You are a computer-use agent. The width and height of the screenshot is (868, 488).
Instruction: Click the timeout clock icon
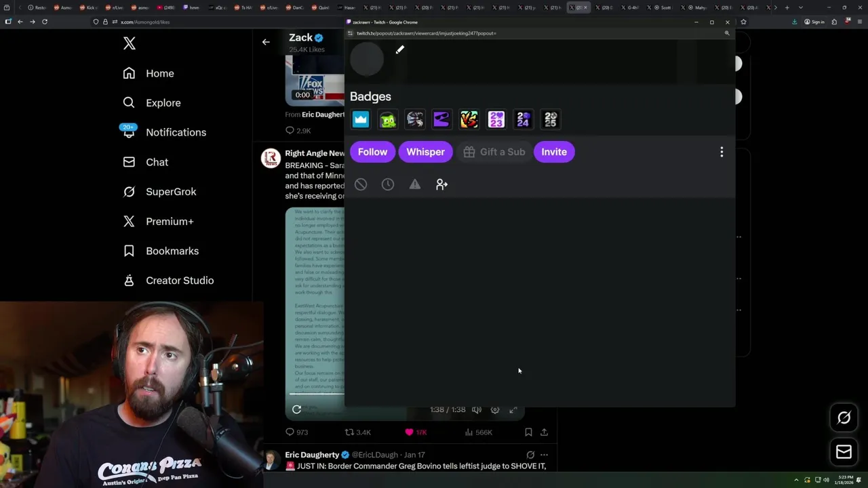(x=388, y=184)
